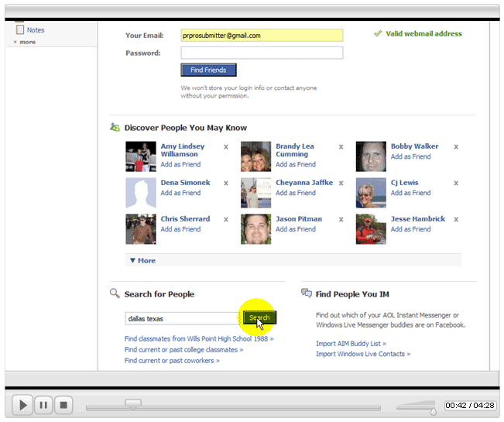
Task: Click the green Search button
Action: click(x=259, y=317)
